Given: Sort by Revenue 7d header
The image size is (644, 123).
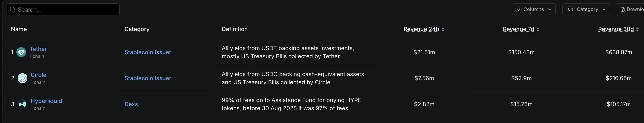Looking at the screenshot, I should [518, 29].
